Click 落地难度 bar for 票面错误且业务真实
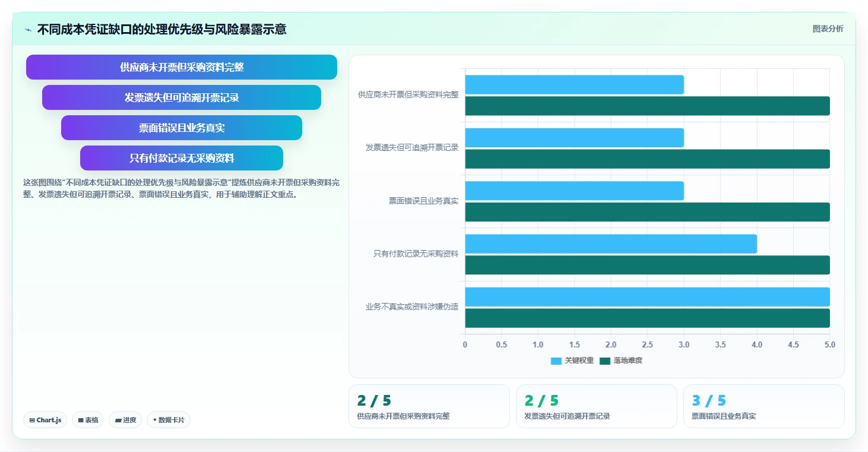The width and height of the screenshot is (868, 452). (647, 212)
